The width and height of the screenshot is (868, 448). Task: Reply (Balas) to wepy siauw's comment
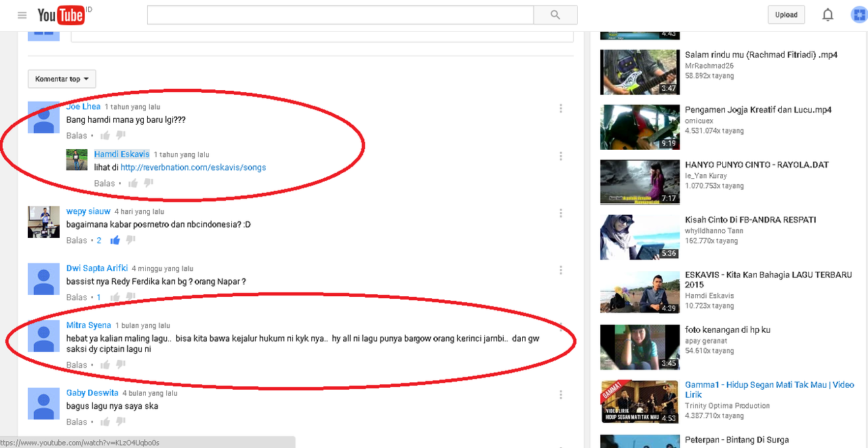pyautogui.click(x=77, y=240)
